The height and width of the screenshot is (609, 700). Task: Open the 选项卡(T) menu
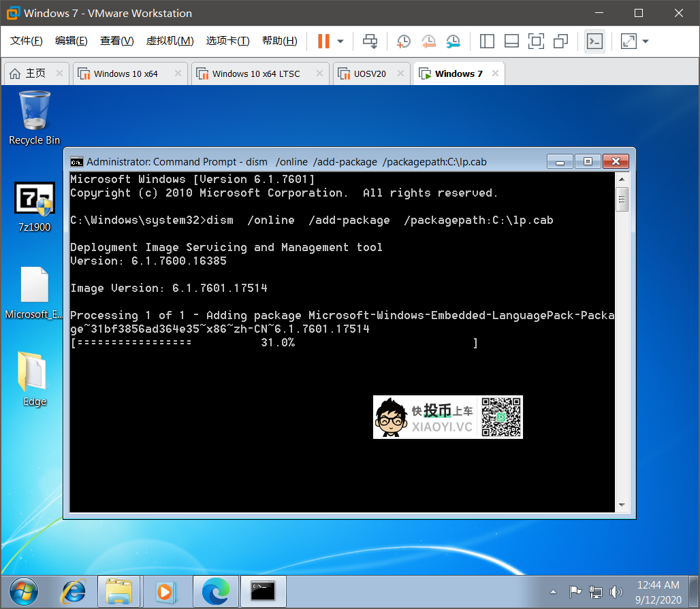click(227, 41)
